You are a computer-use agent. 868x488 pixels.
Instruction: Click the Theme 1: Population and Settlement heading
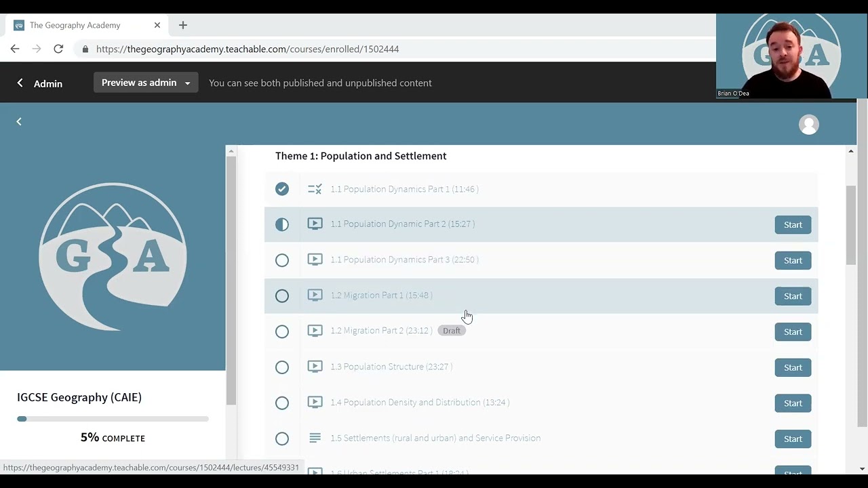click(x=361, y=156)
